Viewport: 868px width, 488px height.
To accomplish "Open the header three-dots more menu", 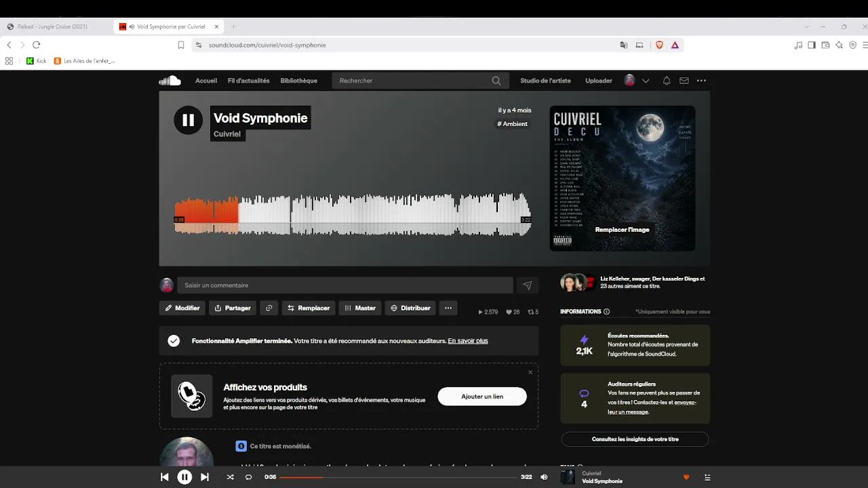I will (701, 81).
